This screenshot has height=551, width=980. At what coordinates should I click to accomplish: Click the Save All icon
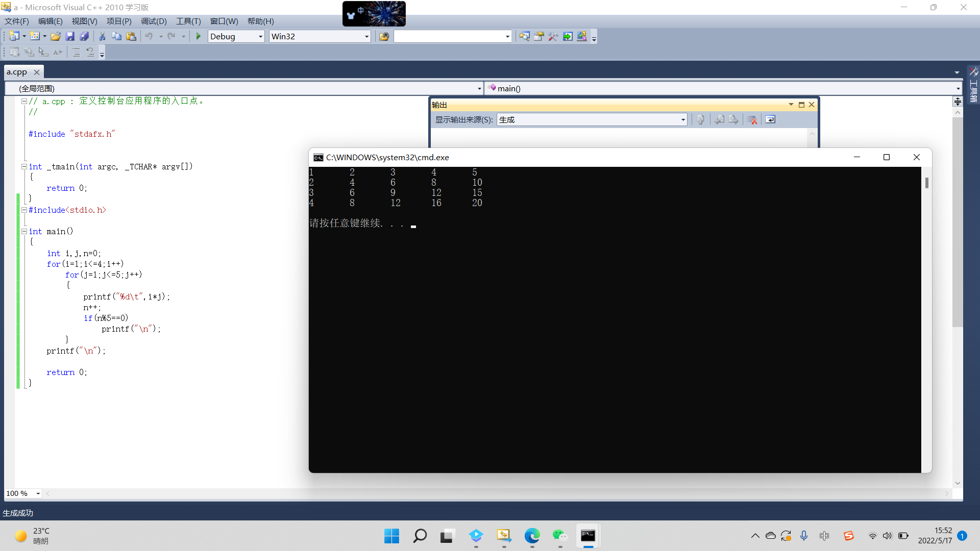(84, 36)
